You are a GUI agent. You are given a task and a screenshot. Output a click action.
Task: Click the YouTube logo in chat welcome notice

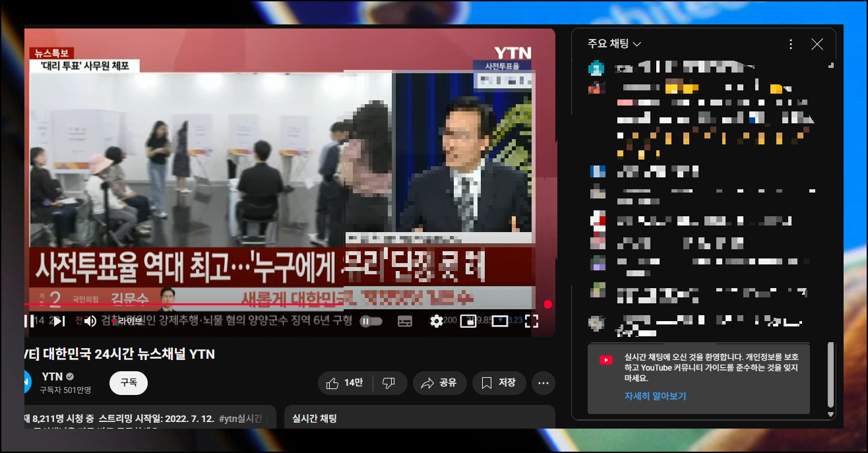click(x=605, y=360)
